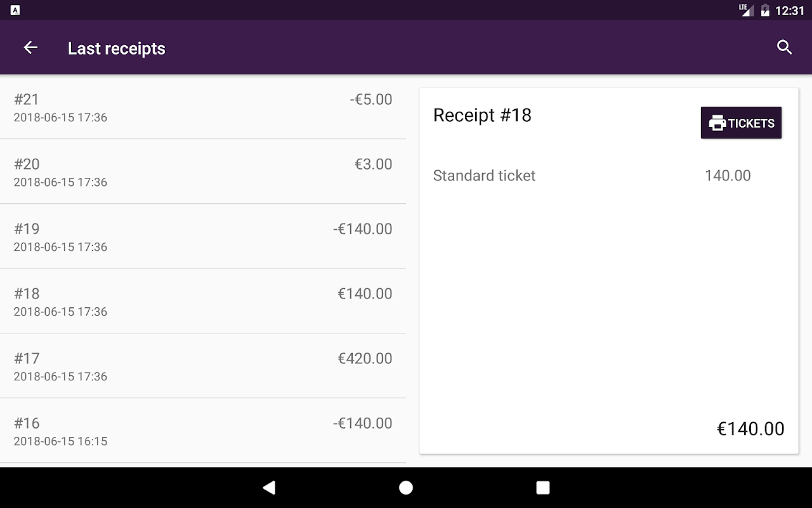Tap the LTE signal indicator icon
The height and width of the screenshot is (508, 812).
(746, 10)
